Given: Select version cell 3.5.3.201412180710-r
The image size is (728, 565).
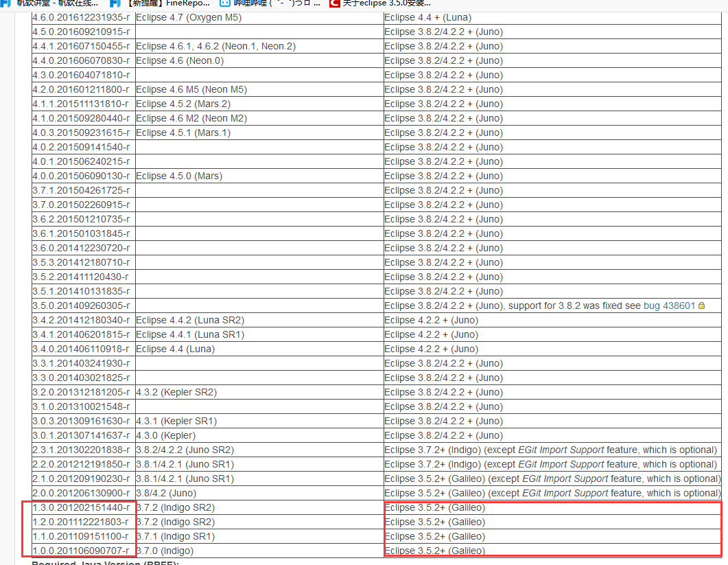Looking at the screenshot, I should (x=84, y=262).
